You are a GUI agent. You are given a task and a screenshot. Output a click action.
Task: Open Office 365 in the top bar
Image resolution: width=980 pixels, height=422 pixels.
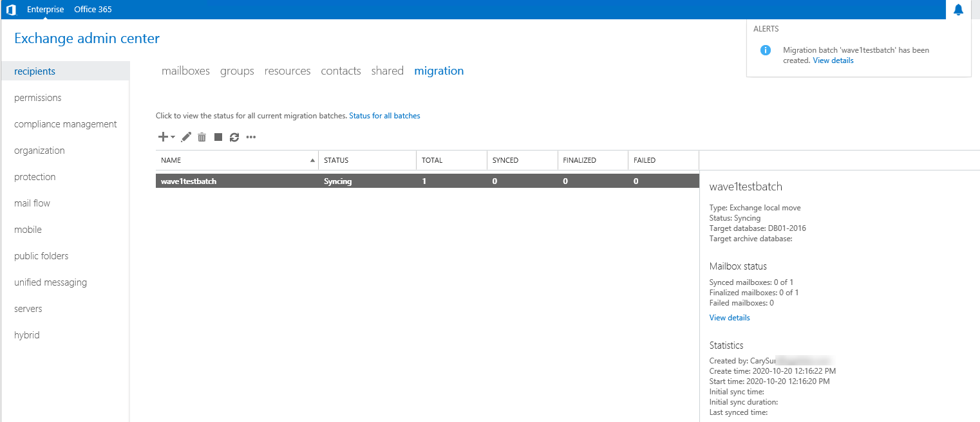pos(92,10)
